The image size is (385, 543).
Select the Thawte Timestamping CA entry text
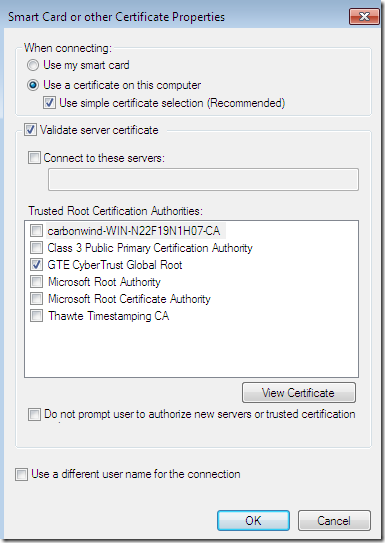click(108, 316)
